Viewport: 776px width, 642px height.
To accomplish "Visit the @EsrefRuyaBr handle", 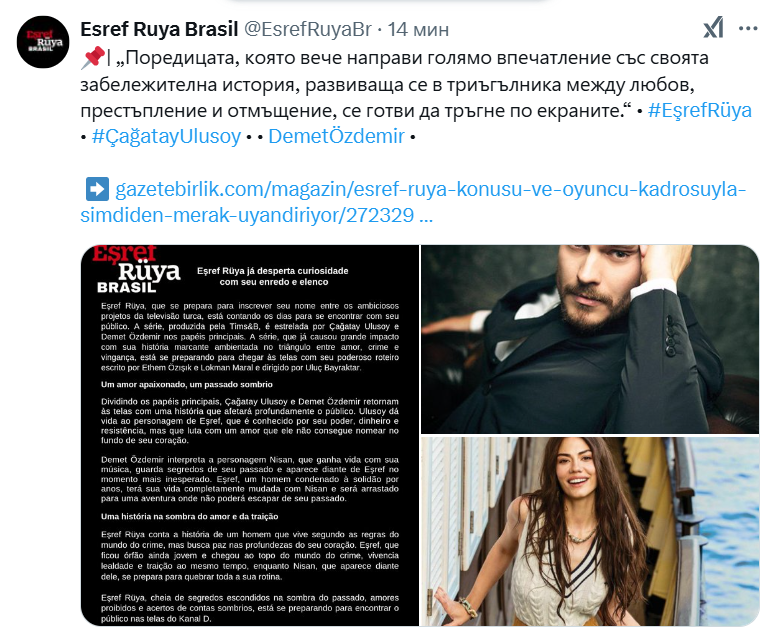I will tap(307, 29).
